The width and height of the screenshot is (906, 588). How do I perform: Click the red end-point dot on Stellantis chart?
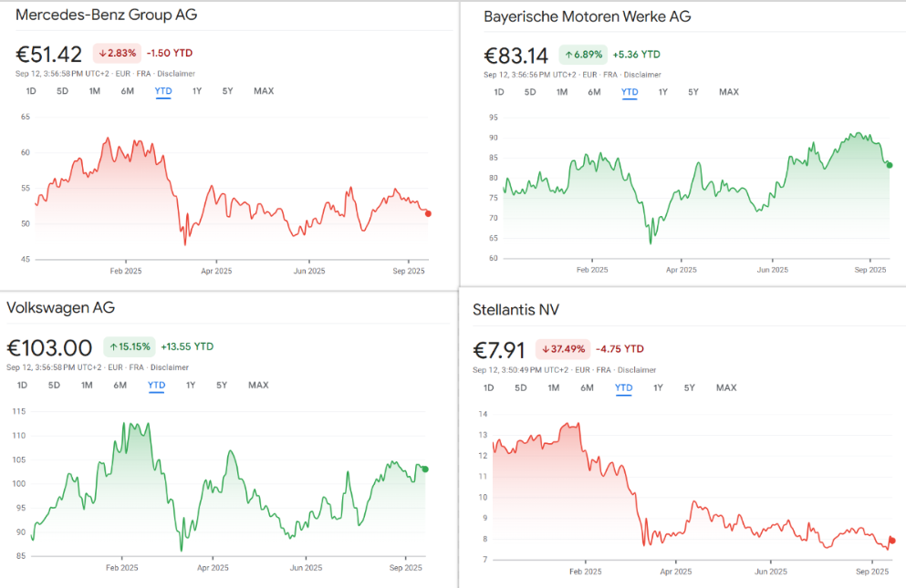(891, 541)
